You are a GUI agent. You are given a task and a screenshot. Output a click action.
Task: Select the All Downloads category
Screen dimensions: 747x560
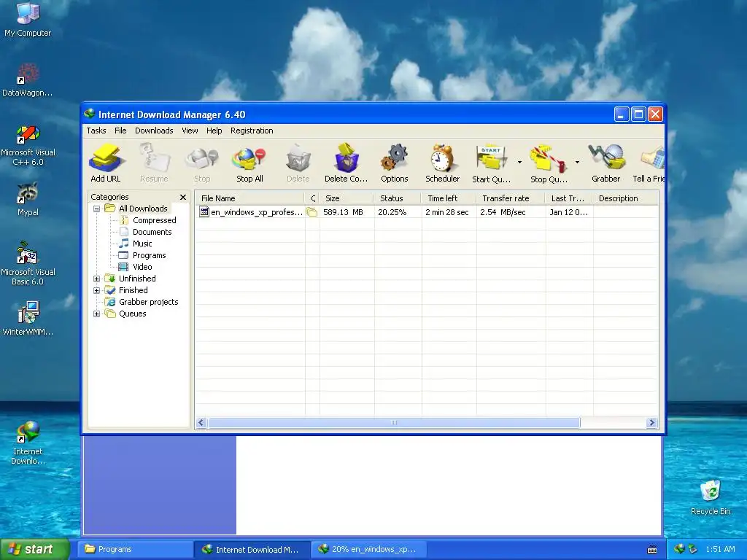(x=143, y=209)
